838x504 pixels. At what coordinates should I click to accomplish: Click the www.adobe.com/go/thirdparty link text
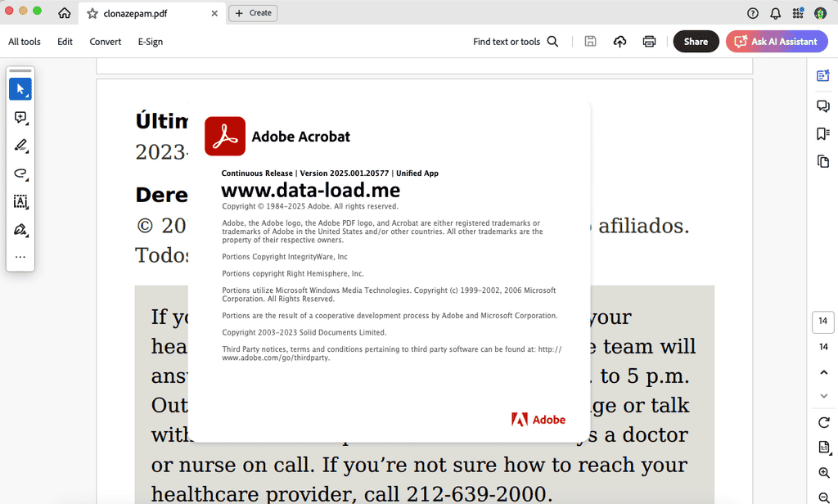(x=276, y=358)
